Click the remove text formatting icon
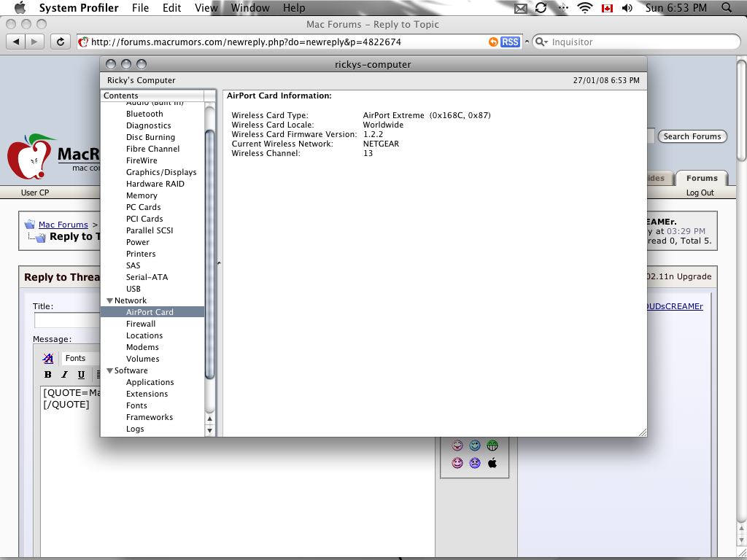 (x=47, y=358)
